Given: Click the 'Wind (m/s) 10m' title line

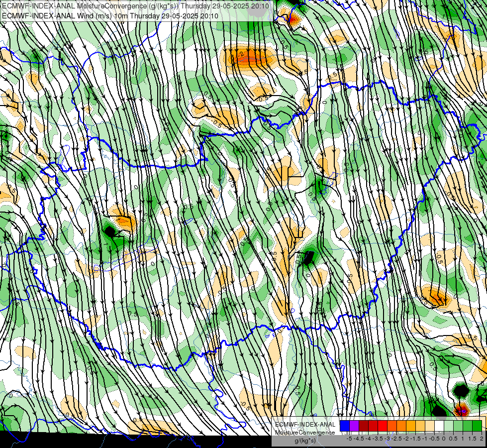Looking at the screenshot, I should (110, 16).
